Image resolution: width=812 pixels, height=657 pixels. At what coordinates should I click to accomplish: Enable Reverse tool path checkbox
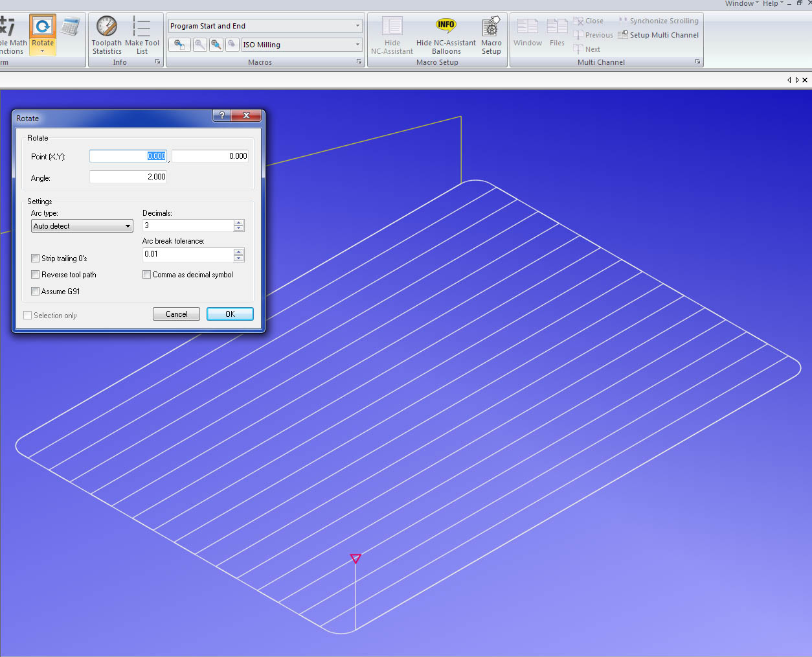tap(36, 275)
